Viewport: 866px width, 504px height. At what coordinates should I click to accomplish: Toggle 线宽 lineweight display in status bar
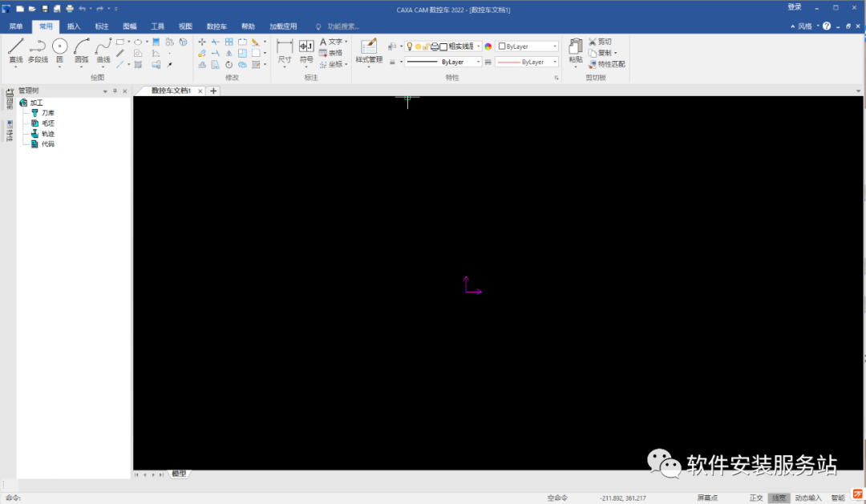tap(779, 498)
